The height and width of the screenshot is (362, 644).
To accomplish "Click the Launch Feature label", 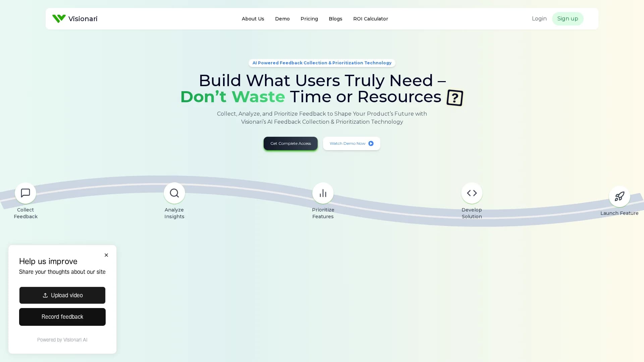I will coord(620,213).
